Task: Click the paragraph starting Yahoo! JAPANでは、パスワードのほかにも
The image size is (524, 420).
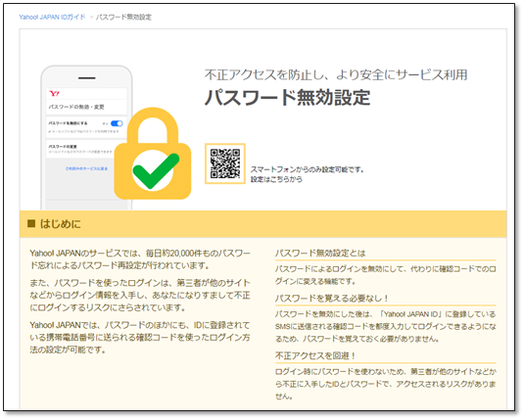Action: pos(140,337)
